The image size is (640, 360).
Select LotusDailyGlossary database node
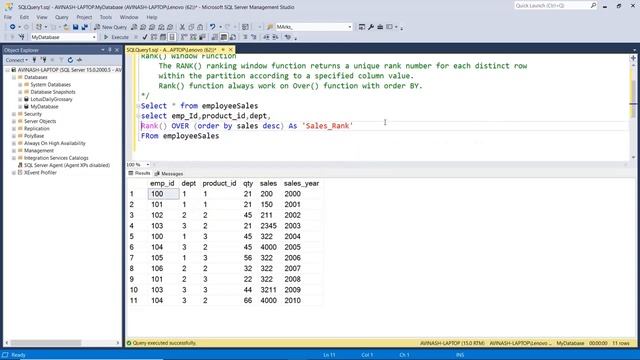click(51, 99)
